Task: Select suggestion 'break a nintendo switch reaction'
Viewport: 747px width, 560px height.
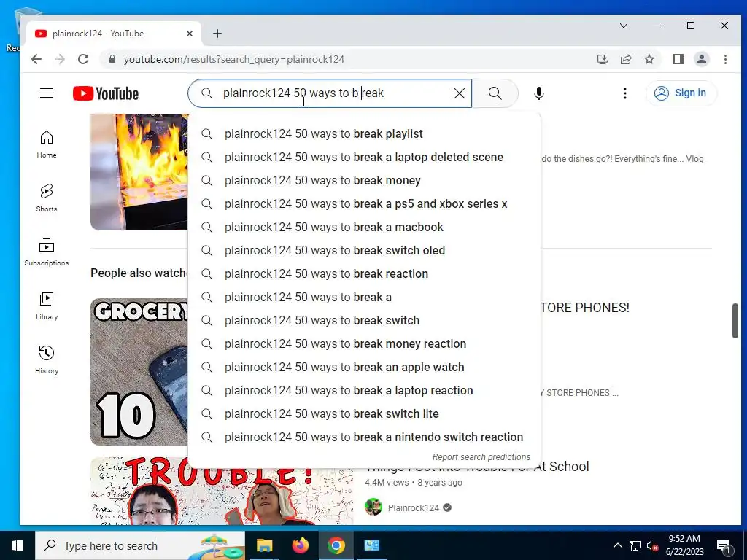Action: pos(365,437)
